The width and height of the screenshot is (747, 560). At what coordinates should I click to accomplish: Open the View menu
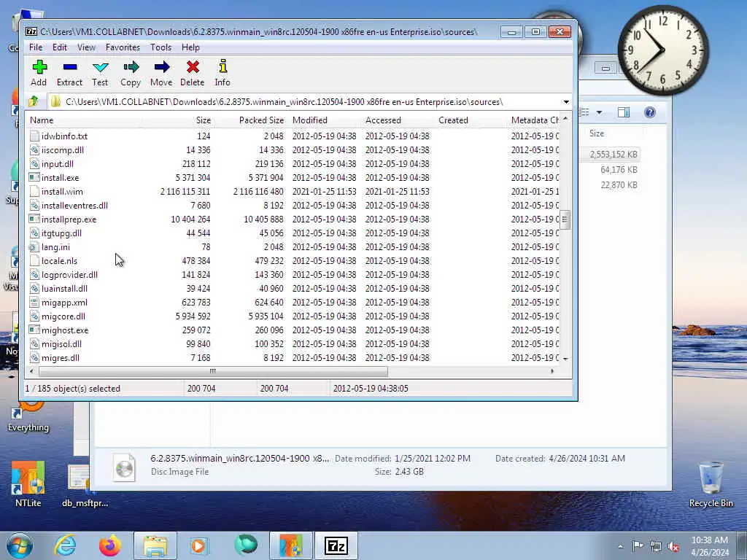[86, 47]
